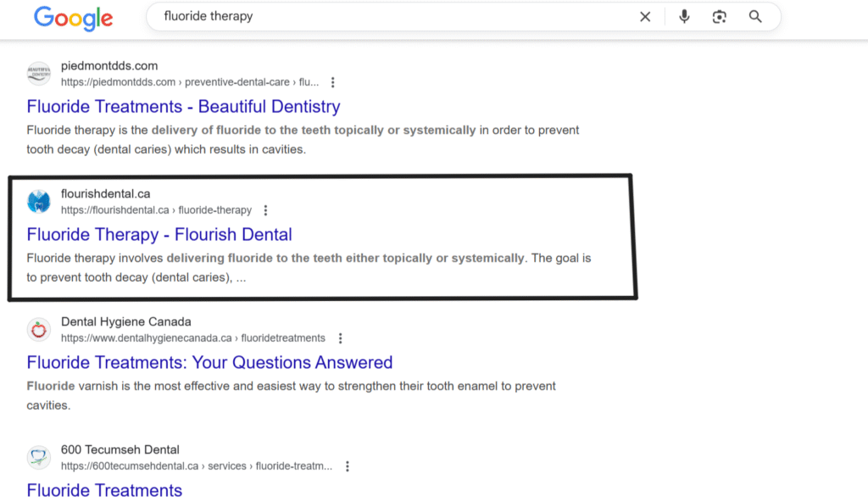Click the 600 Tecumseh Dental favicon
Screen dimensions: 868x502
pos(39,458)
